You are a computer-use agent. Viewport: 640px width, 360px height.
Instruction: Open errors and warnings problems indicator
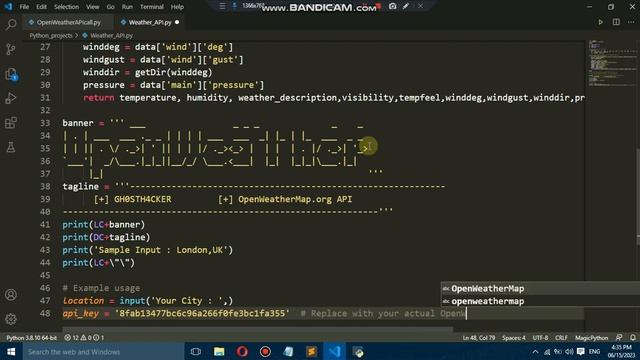click(84, 338)
